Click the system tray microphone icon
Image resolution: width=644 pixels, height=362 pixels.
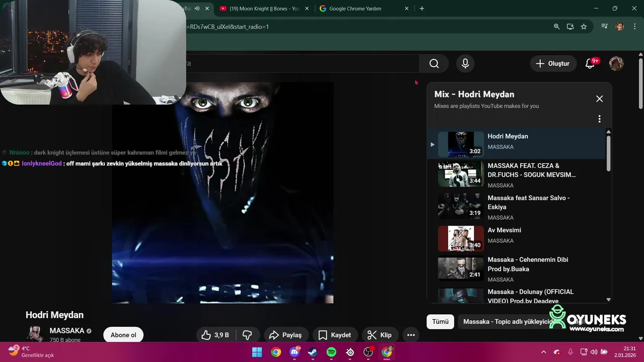pos(570,352)
